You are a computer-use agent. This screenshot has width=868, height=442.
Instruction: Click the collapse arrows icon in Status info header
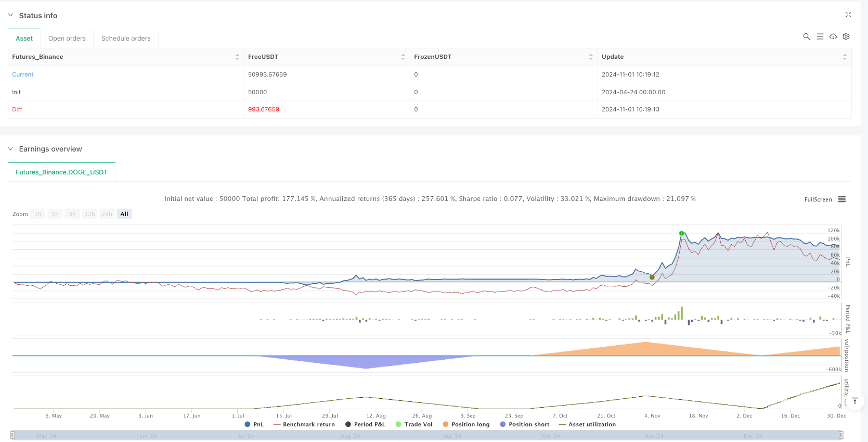848,15
